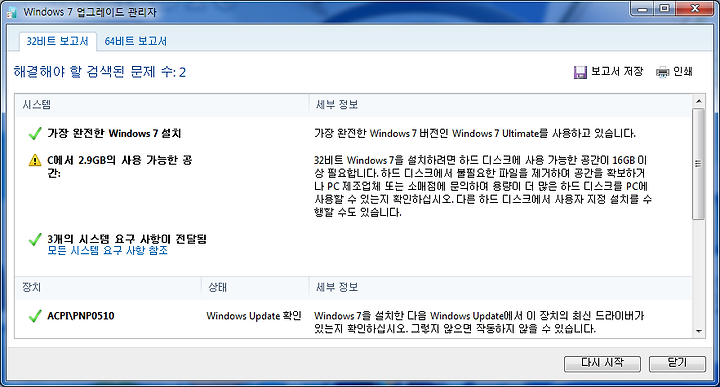The image size is (720, 387).
Task: Click Windows Update 확인 status text
Action: coord(254,316)
